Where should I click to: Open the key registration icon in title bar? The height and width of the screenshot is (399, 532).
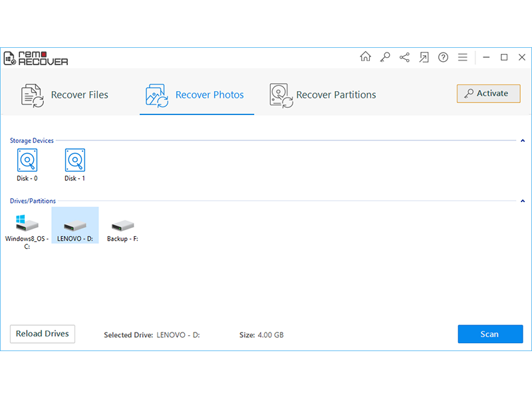385,57
